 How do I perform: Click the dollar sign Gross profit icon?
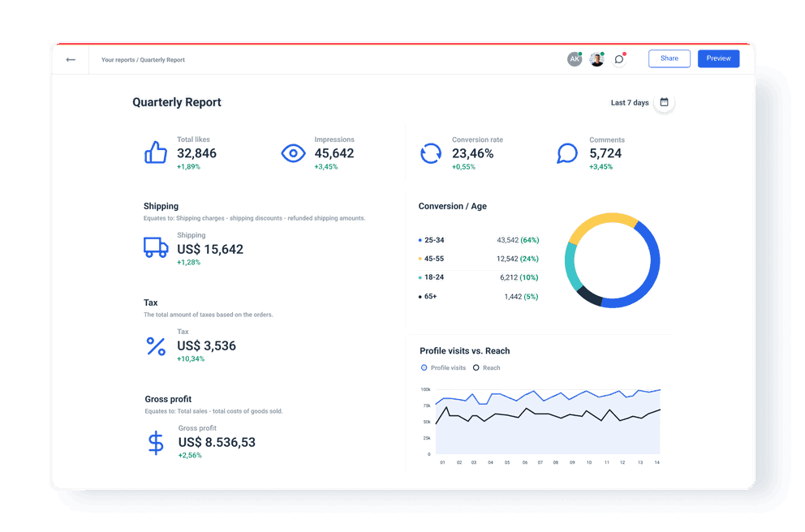155,441
